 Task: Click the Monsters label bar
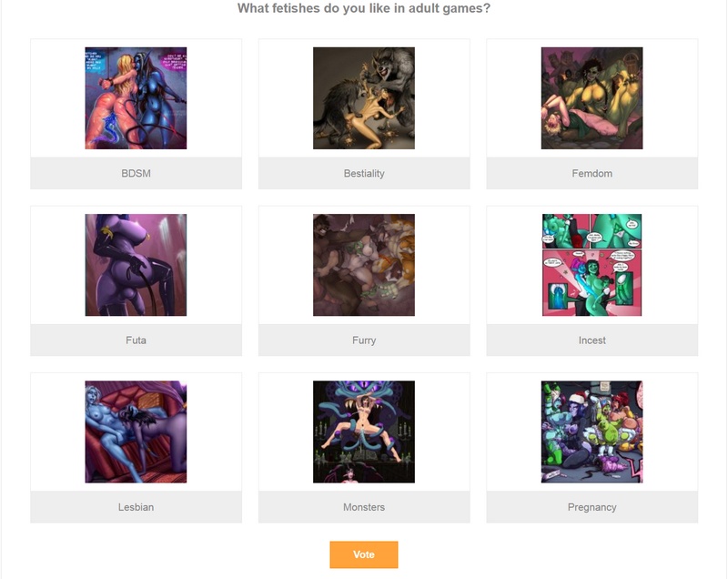364,507
